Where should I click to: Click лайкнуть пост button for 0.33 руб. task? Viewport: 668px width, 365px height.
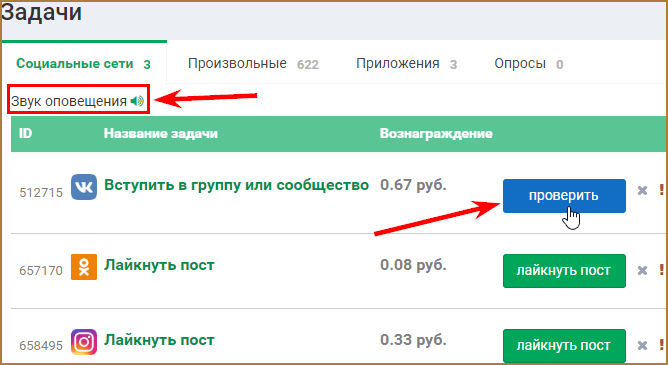pos(564,345)
